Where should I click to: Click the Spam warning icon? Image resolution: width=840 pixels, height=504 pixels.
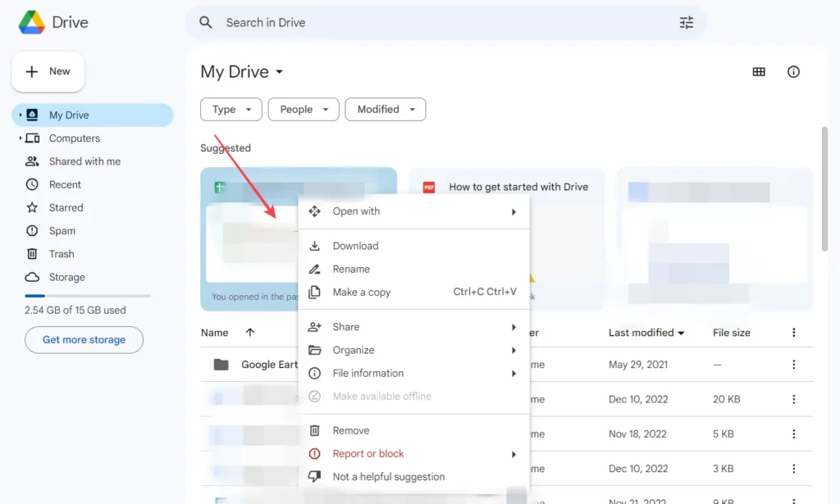coord(32,230)
